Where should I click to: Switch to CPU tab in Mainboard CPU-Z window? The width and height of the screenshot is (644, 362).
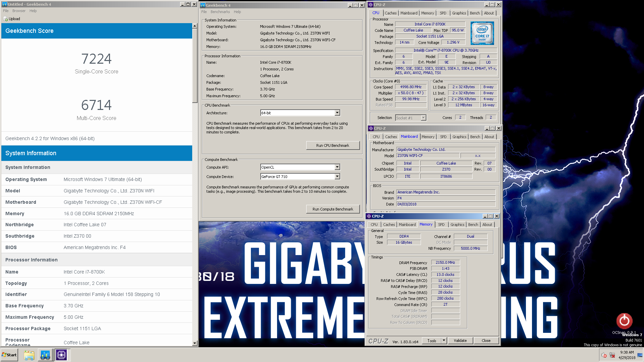point(376,137)
